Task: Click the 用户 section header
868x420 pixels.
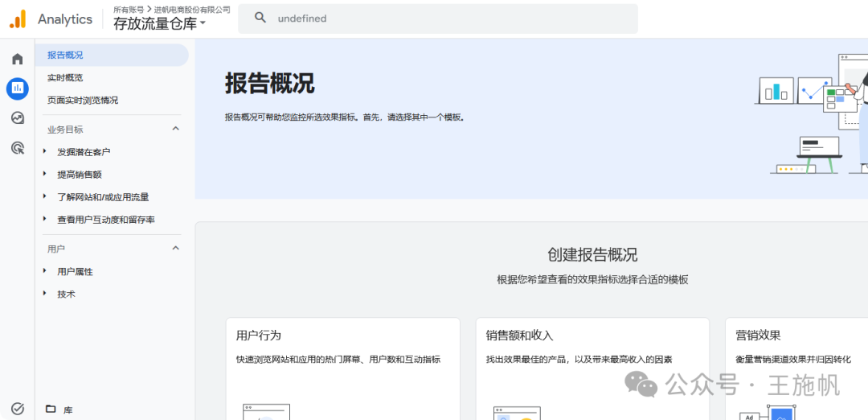Action: pyautogui.click(x=56, y=249)
